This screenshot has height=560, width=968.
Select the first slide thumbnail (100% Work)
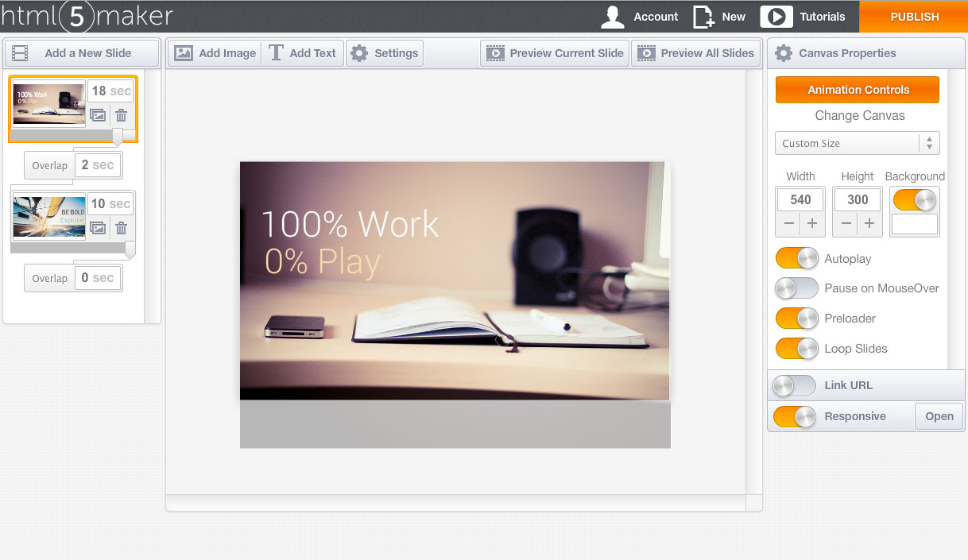coord(49,103)
